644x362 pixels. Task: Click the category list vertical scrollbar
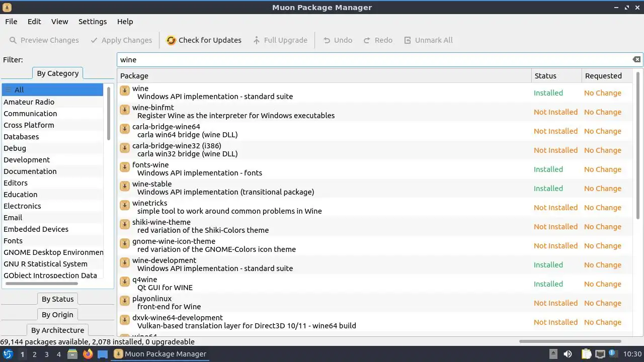[x=109, y=113]
